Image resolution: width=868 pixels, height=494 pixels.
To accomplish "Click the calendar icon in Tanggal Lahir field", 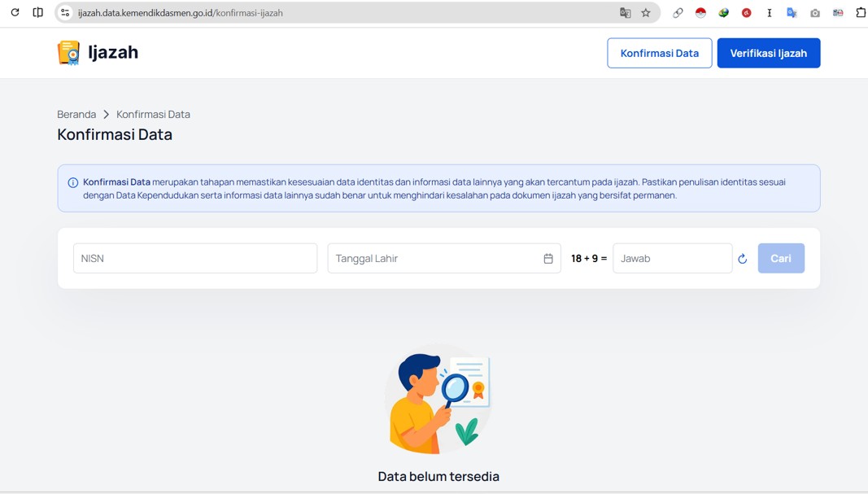I will 548,259.
